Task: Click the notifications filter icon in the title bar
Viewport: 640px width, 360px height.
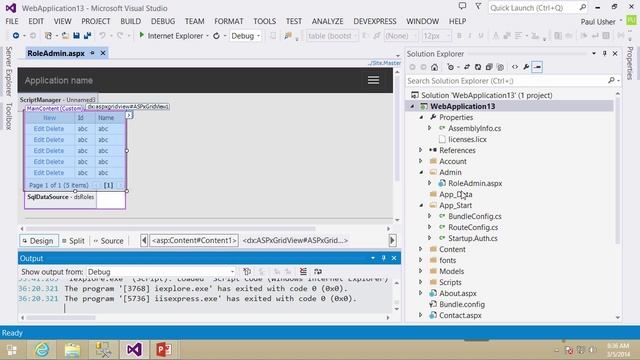Action: [478, 6]
